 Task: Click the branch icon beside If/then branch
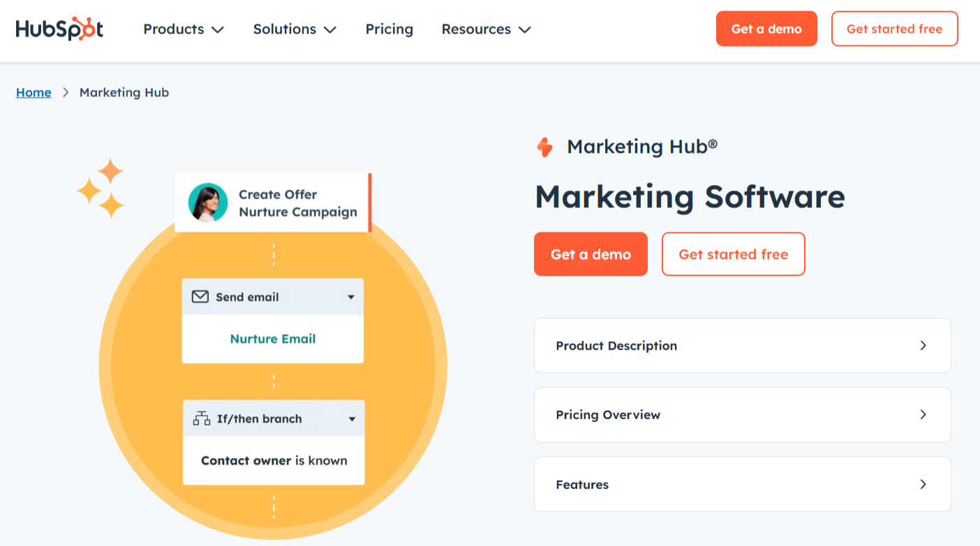[202, 419]
